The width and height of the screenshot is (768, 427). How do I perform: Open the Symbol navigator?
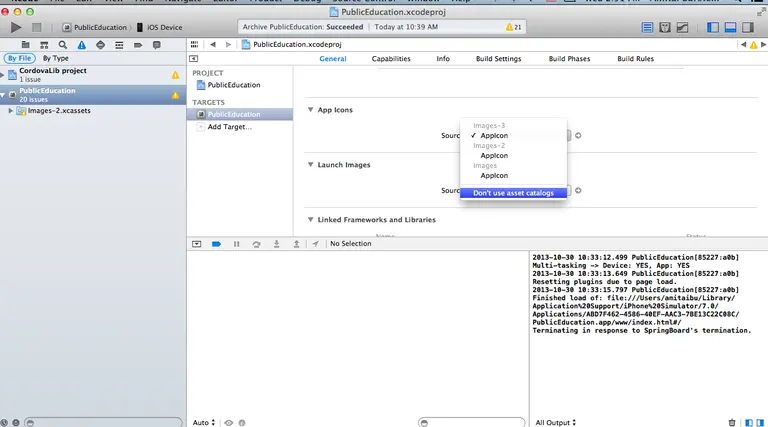[x=44, y=45]
